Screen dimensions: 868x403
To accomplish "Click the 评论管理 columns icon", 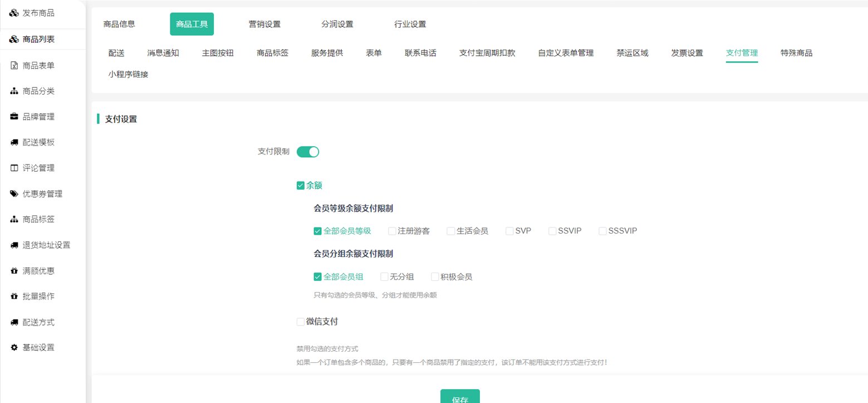I will point(14,168).
